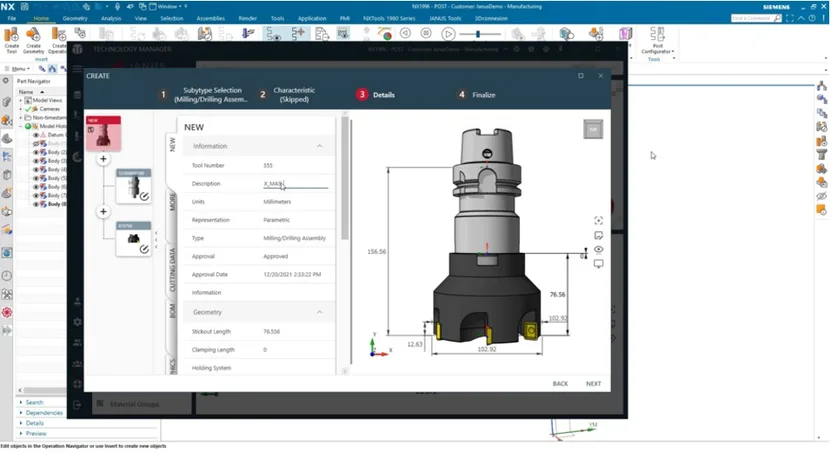Adjust the ribbon simulation speed slider
The height and width of the screenshot is (452, 840).
480,34
